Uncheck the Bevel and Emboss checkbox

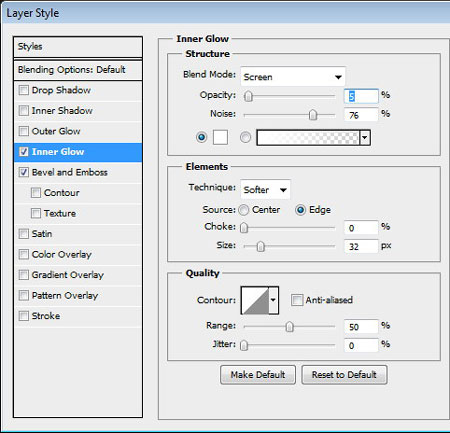(x=24, y=172)
